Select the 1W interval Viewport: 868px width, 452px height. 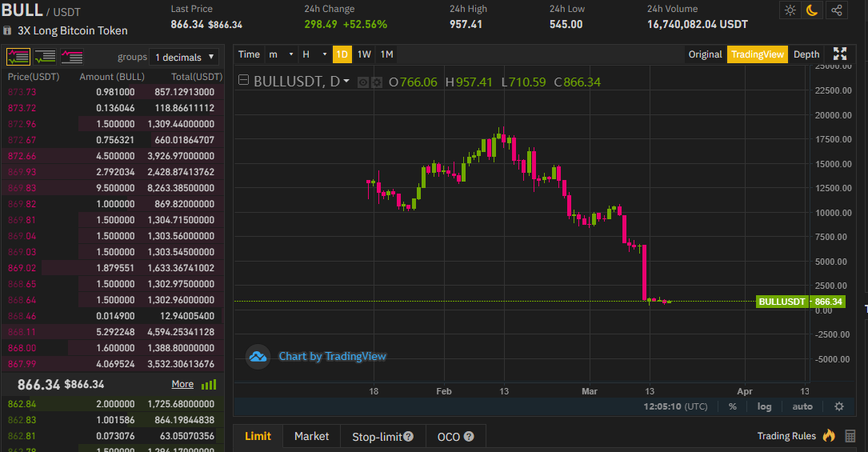[364, 54]
